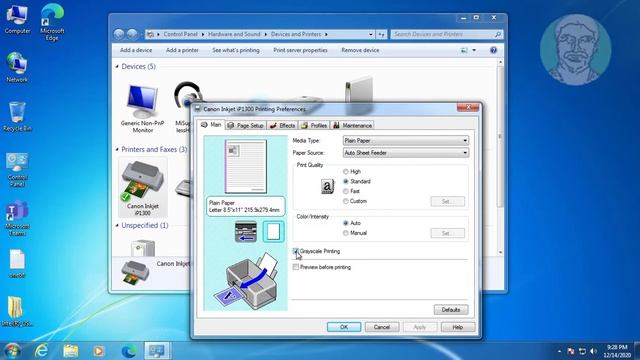Click See what's printing
Image resolution: width=640 pixels, height=360 pixels.
pos(236,50)
